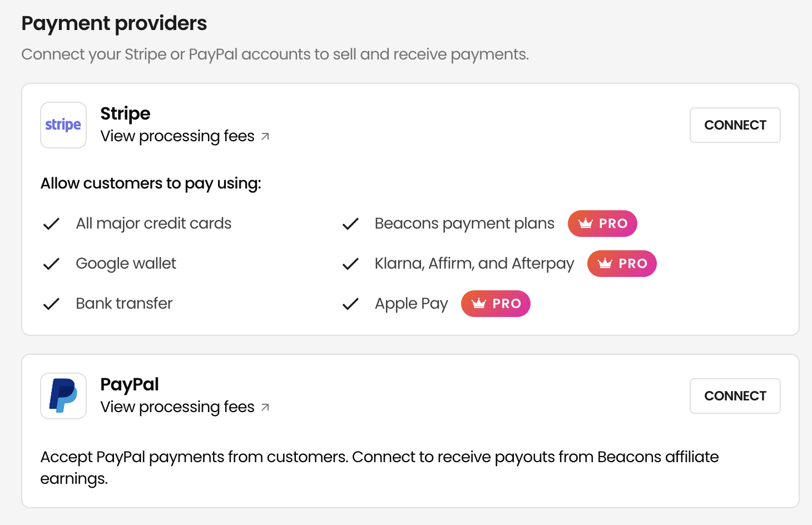Connect your PayPal account
This screenshot has width=812, height=525.
(x=735, y=396)
